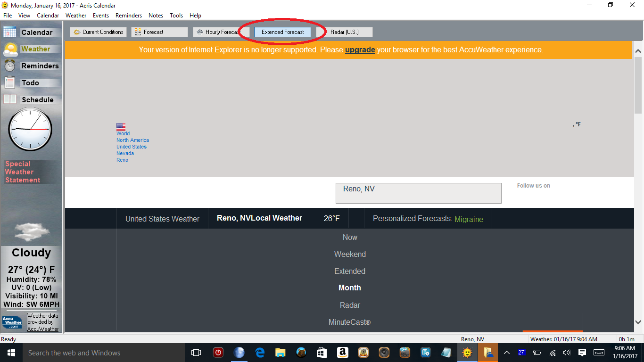Open the Windows Store from the taskbar
The width and height of the screenshot is (644, 362).
(x=322, y=353)
